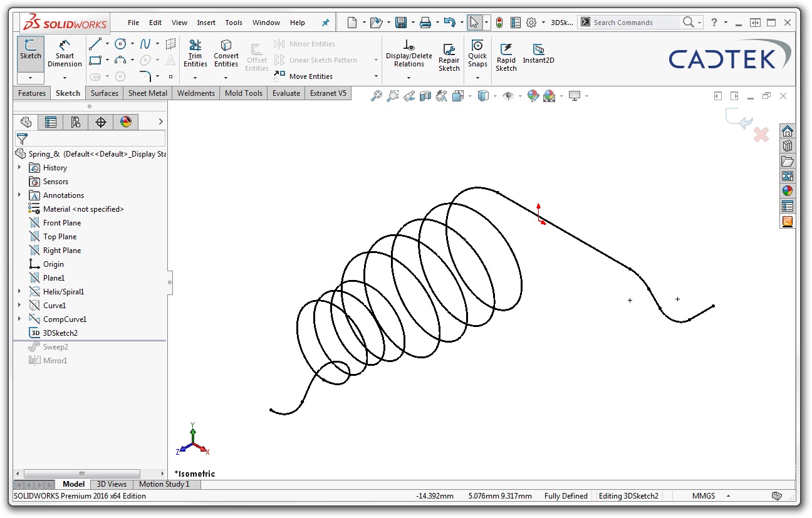Switch to the Sheet Metal tab

(x=147, y=93)
